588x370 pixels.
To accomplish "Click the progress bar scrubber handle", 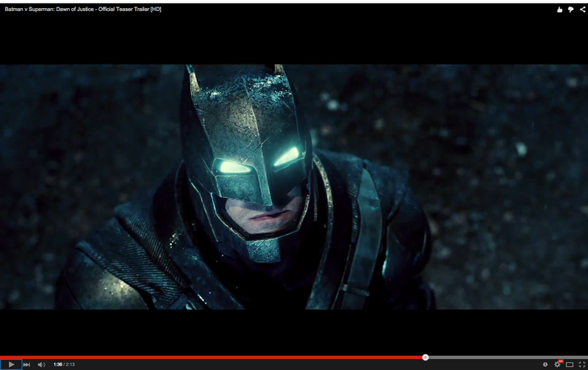I will pos(426,358).
